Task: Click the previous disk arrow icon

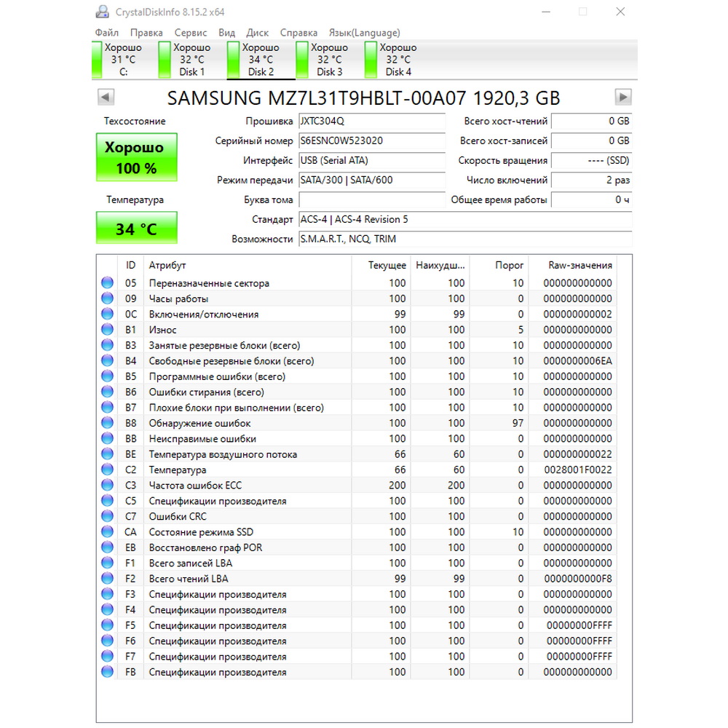Action: pyautogui.click(x=106, y=97)
